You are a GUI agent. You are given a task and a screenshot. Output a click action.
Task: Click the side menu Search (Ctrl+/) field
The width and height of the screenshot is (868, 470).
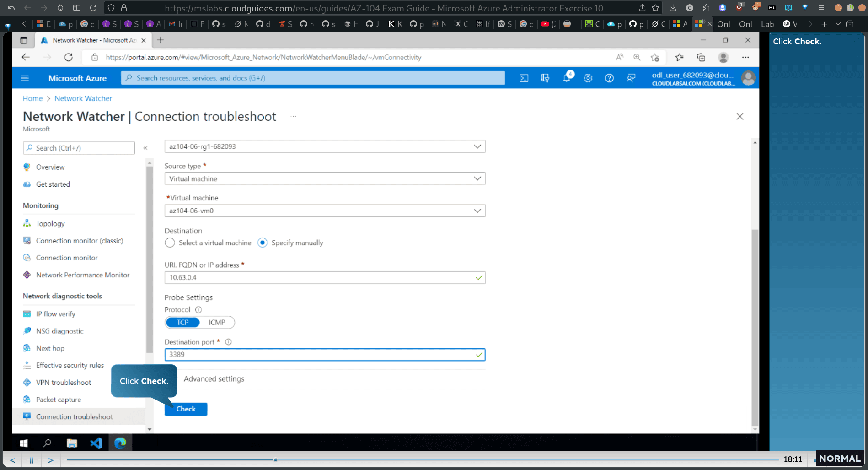click(x=79, y=148)
